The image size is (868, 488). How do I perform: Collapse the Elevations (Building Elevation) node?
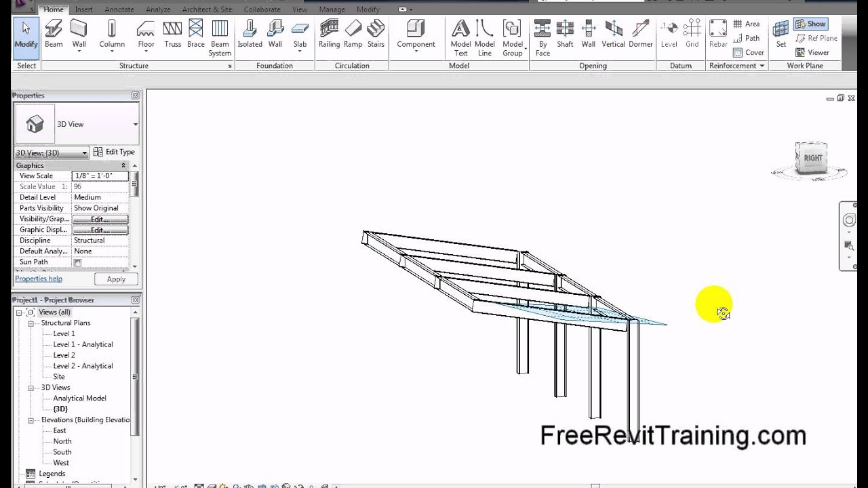pos(31,420)
